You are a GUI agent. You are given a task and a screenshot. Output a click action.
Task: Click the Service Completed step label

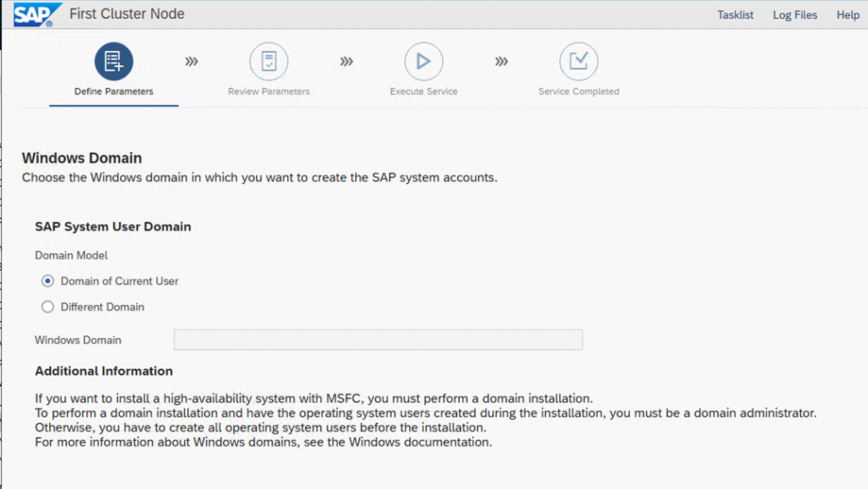tap(578, 92)
